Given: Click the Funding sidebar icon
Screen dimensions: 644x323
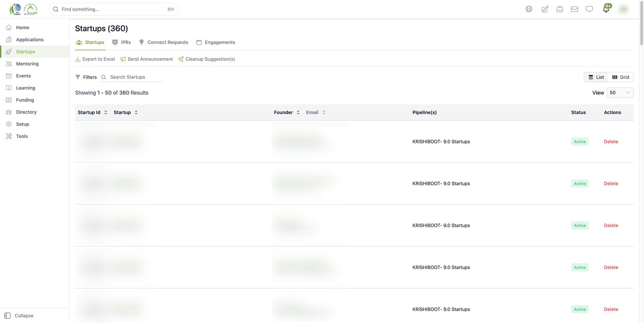Looking at the screenshot, I should point(8,100).
